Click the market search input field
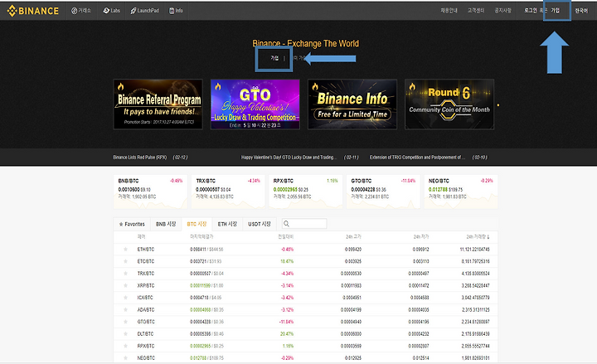Image resolution: width=597 pixels, height=364 pixels. pyautogui.click(x=304, y=224)
